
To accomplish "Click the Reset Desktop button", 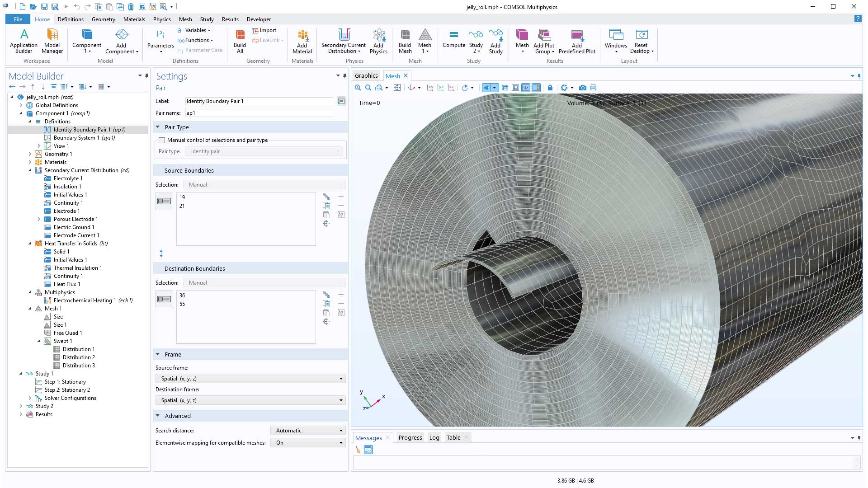I will tap(641, 41).
